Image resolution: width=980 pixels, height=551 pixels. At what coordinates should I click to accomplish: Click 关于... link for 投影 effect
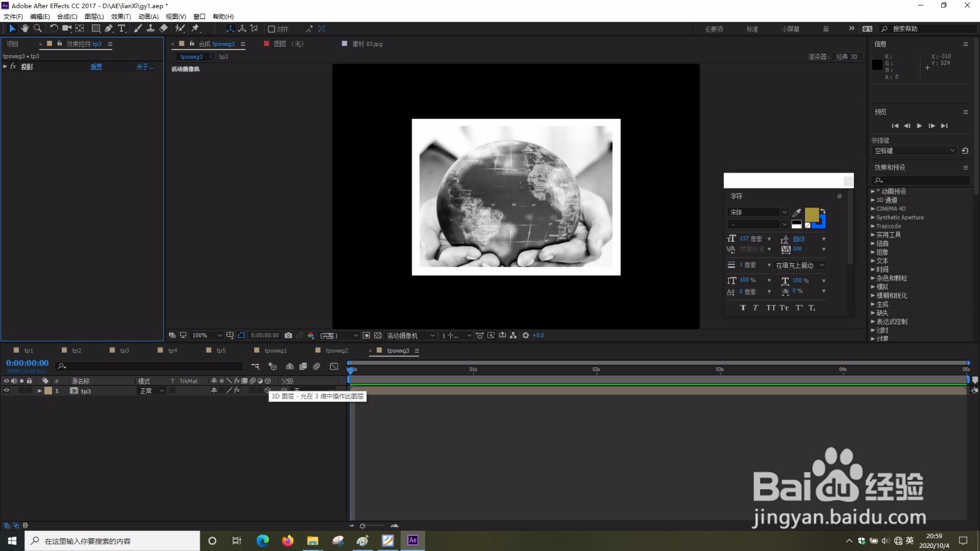click(145, 67)
